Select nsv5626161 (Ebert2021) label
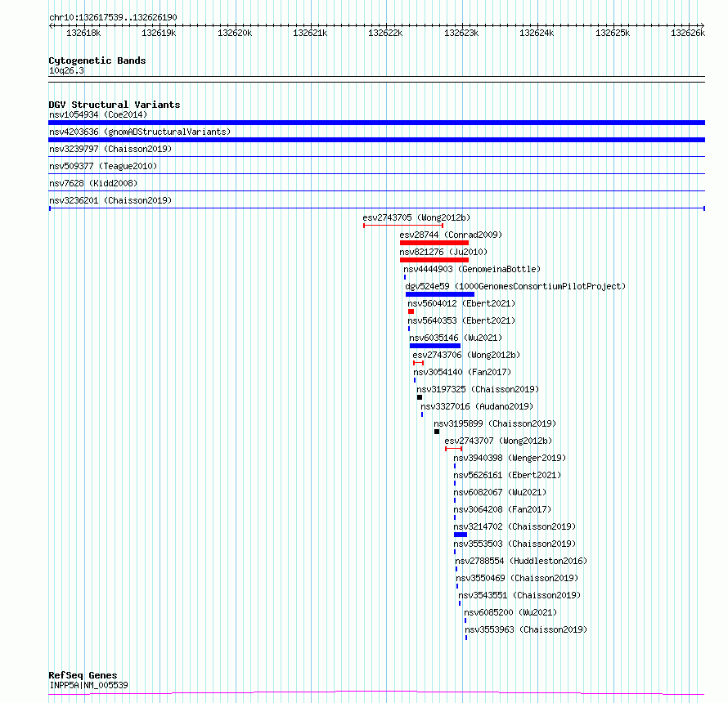This screenshot has height=703, width=728. [x=507, y=475]
